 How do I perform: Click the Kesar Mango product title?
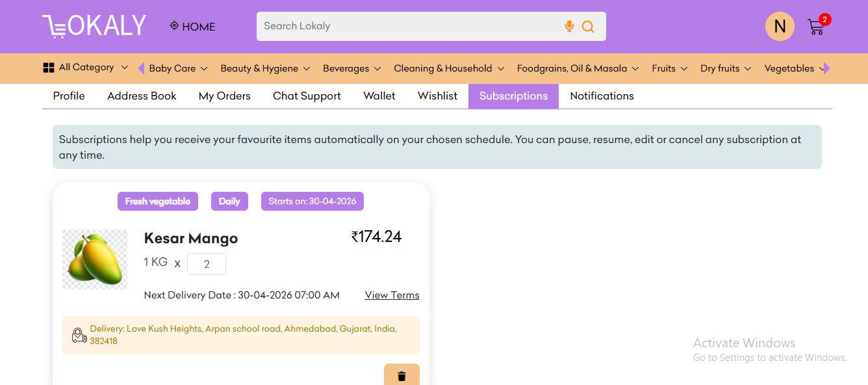point(191,239)
